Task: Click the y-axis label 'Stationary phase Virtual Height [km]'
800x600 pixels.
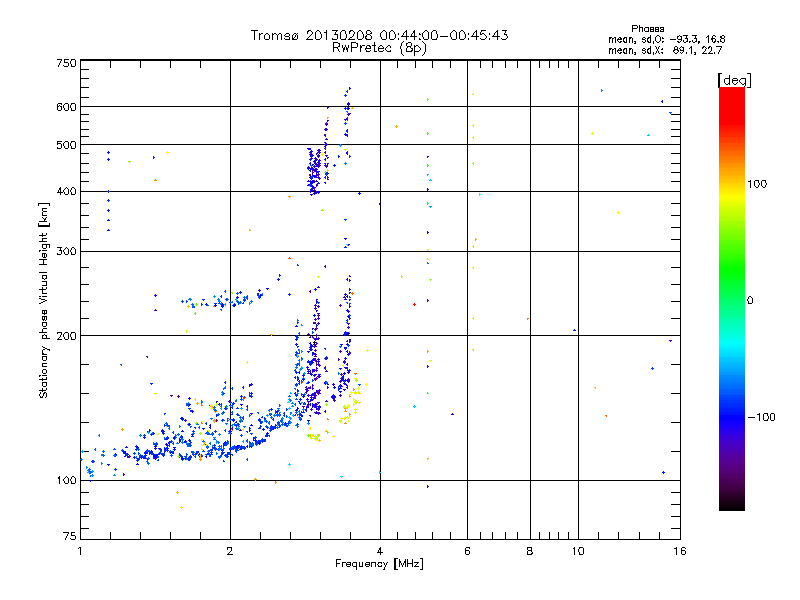Action: point(44,300)
